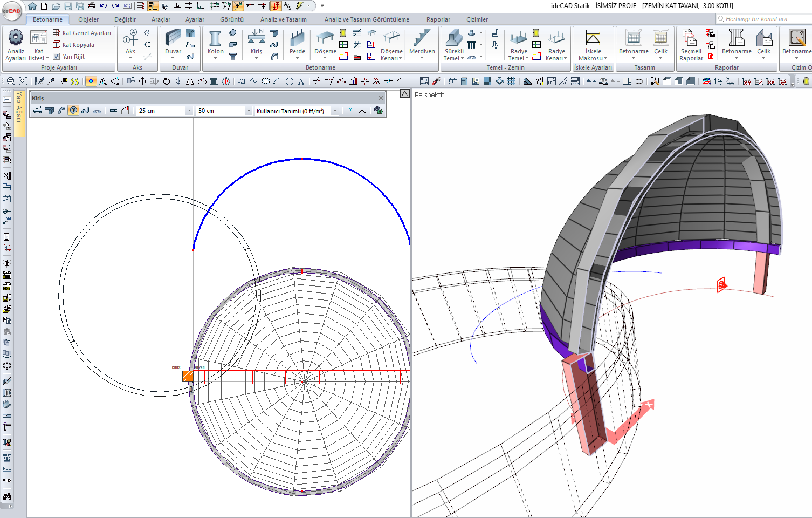
Task: Select the text 'A' drawing tool
Action: [x=301, y=81]
